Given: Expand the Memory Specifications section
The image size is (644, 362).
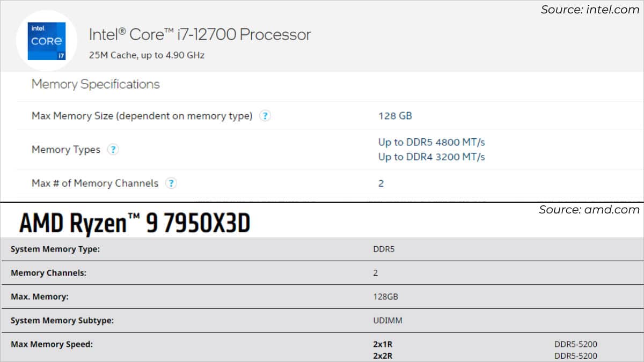Looking at the screenshot, I should [95, 84].
